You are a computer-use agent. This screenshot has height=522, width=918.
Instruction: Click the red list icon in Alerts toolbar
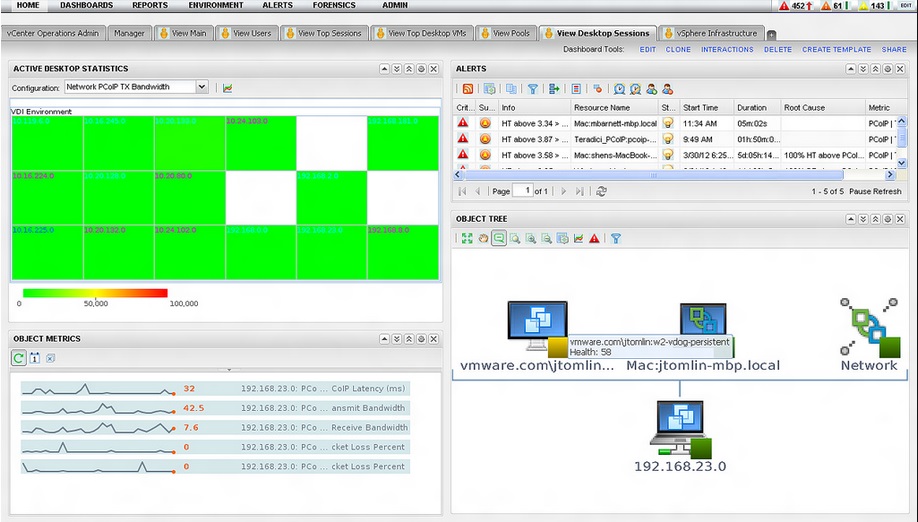click(x=576, y=89)
